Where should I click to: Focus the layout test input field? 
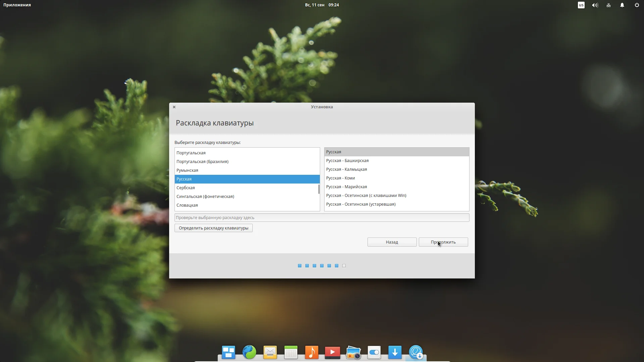pyautogui.click(x=322, y=218)
